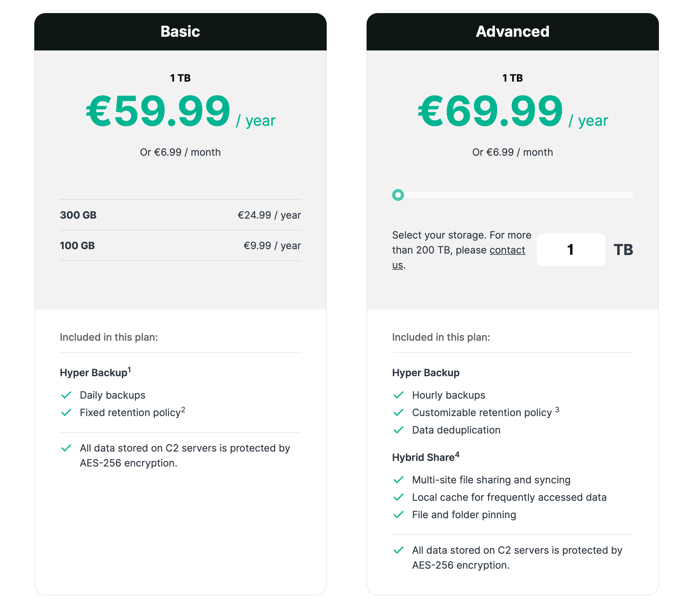Click the Basic plan header
This screenshot has width=692, height=616.
click(x=180, y=31)
